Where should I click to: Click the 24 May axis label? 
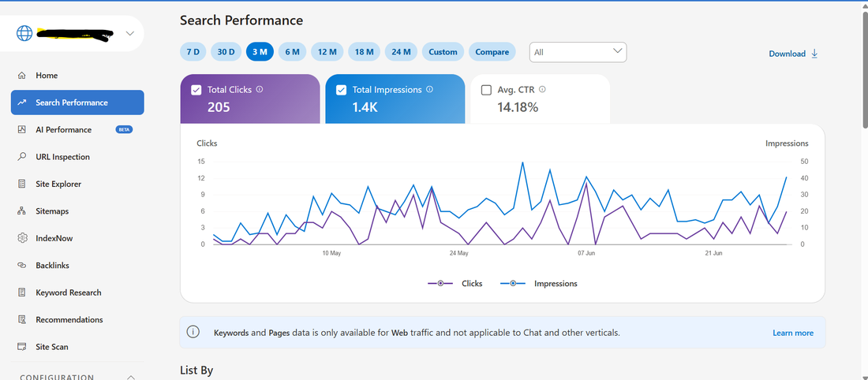[459, 253]
